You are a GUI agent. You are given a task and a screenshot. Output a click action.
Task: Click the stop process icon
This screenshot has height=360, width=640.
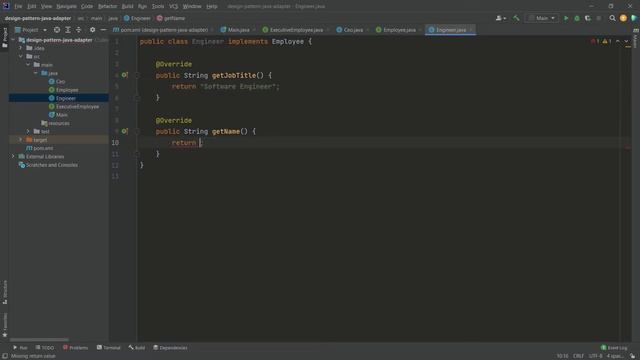(599, 18)
